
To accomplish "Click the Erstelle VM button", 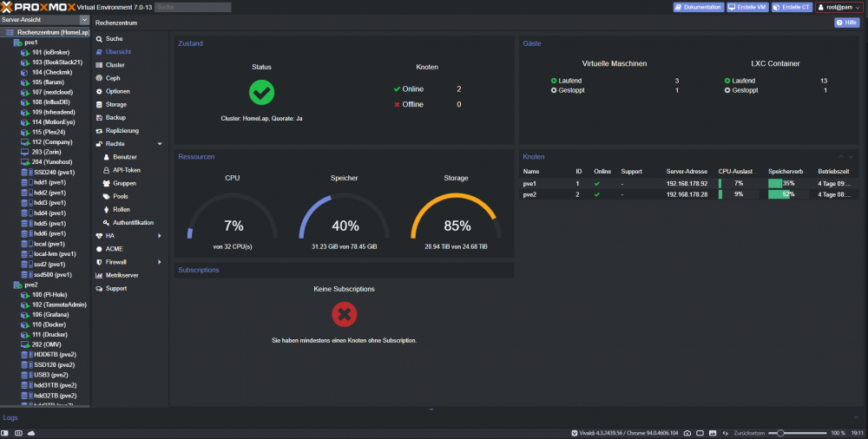I will click(747, 7).
